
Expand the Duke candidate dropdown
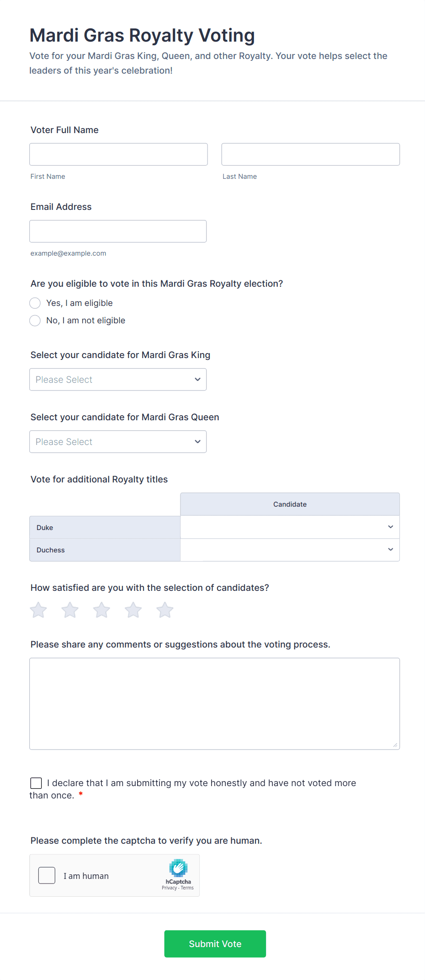pos(290,527)
